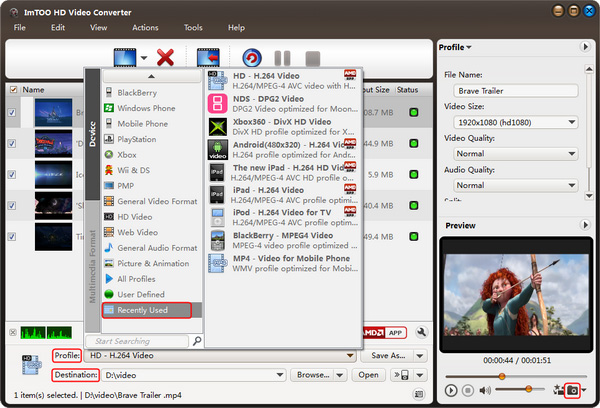
Task: Uncheck the first video row checkbox
Action: pos(12,113)
